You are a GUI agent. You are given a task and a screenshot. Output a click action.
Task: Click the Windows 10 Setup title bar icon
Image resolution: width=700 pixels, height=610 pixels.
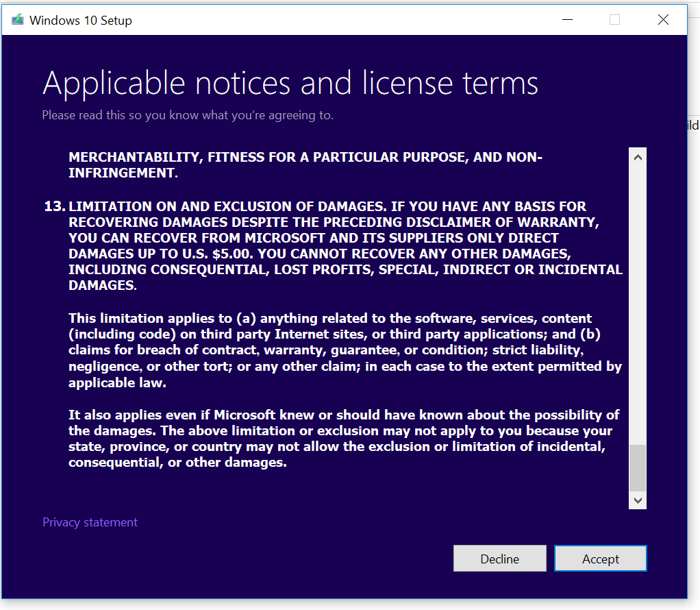[17, 20]
